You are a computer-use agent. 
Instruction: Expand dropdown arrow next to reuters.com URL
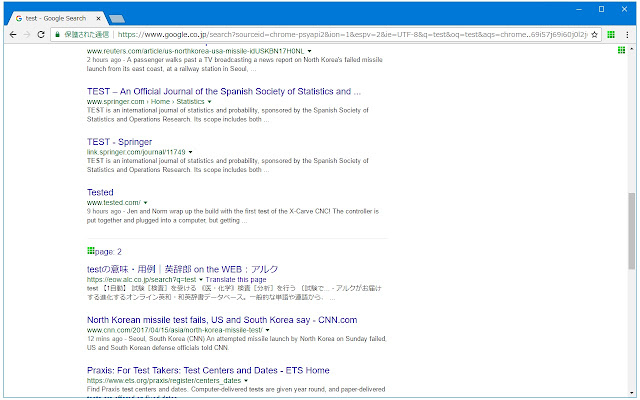[x=309, y=51]
